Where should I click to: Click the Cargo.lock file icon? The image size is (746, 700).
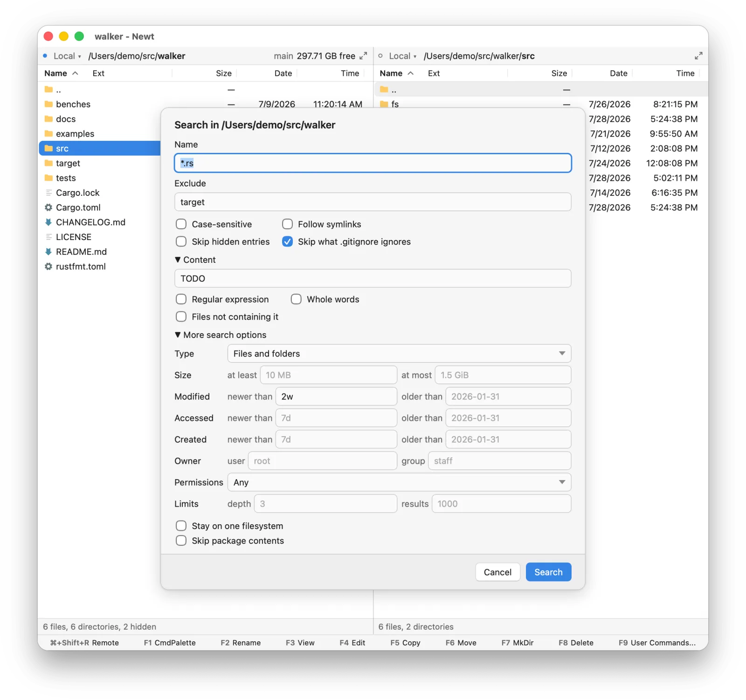pyautogui.click(x=48, y=192)
